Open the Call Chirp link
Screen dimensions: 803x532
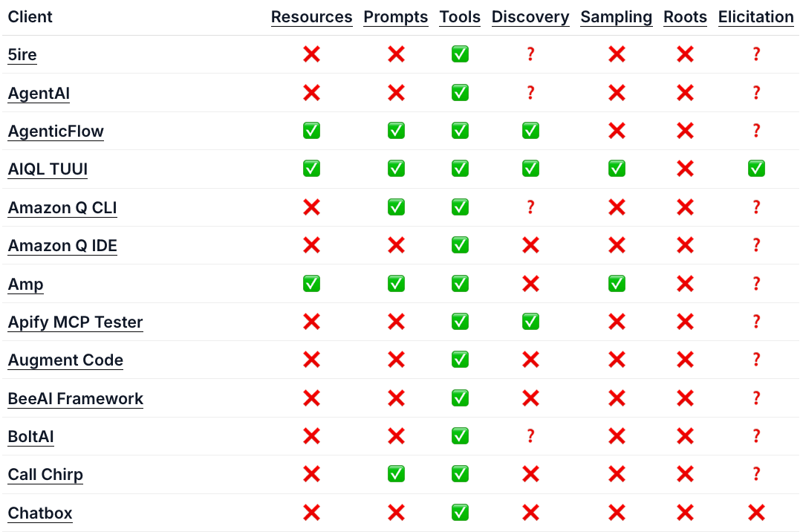coord(45,475)
